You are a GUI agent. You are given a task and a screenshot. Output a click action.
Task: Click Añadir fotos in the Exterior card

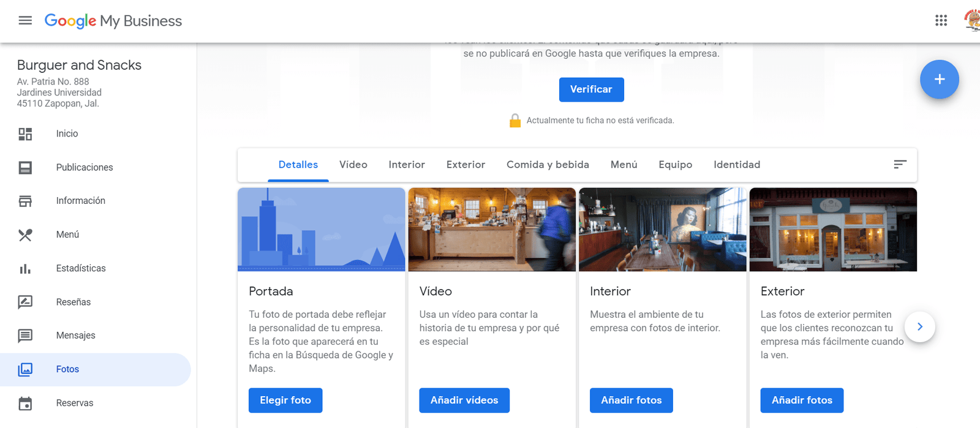coord(802,400)
